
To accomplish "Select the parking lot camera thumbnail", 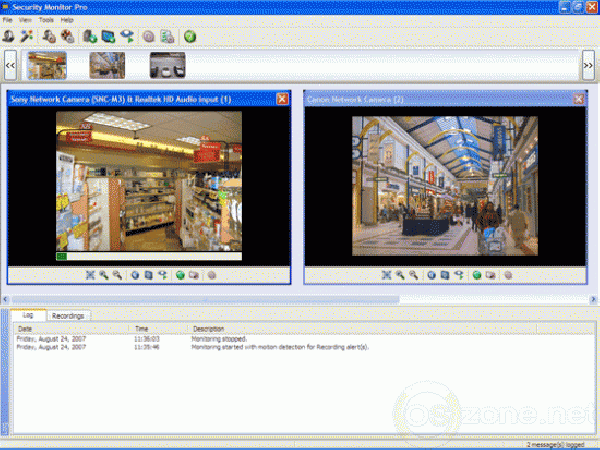I will coord(168,65).
